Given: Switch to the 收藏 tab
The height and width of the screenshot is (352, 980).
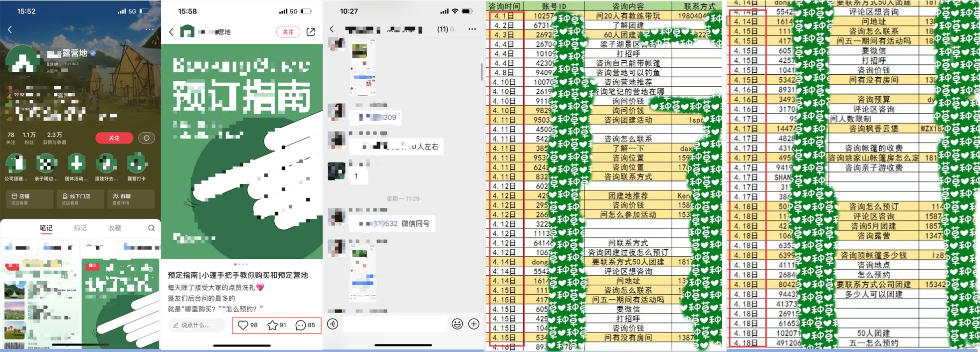Looking at the screenshot, I should click(x=115, y=228).
